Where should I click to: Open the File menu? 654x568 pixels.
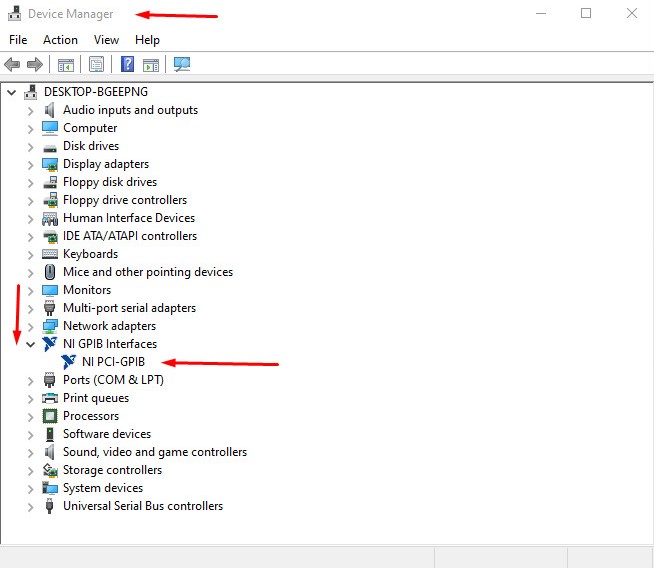coord(18,40)
